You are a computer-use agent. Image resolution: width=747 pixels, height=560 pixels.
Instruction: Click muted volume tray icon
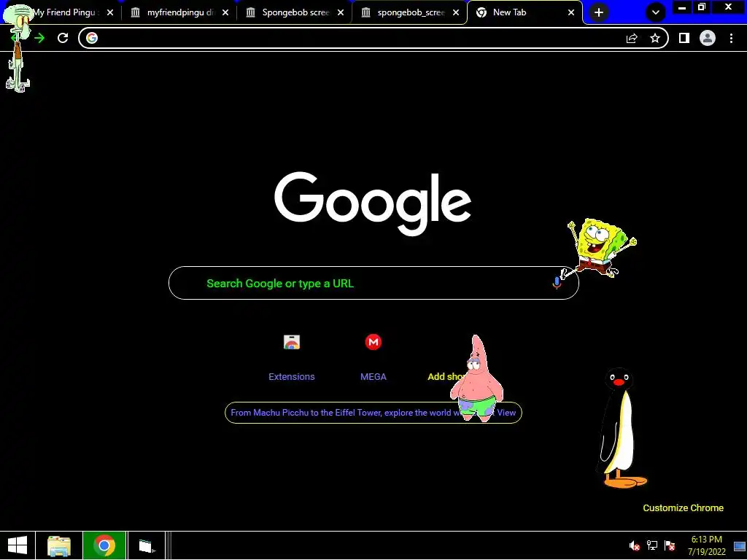pyautogui.click(x=634, y=545)
